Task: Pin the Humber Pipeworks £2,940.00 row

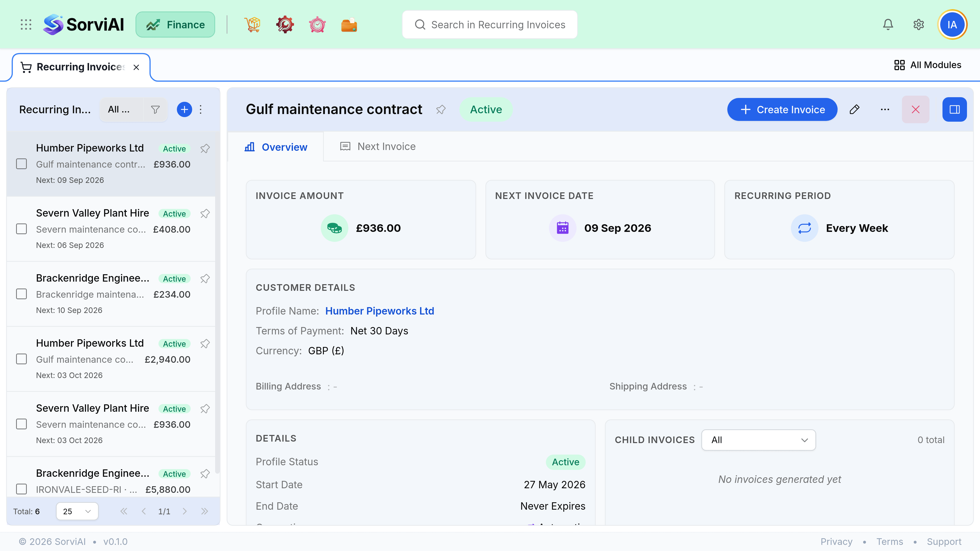Action: [205, 343]
